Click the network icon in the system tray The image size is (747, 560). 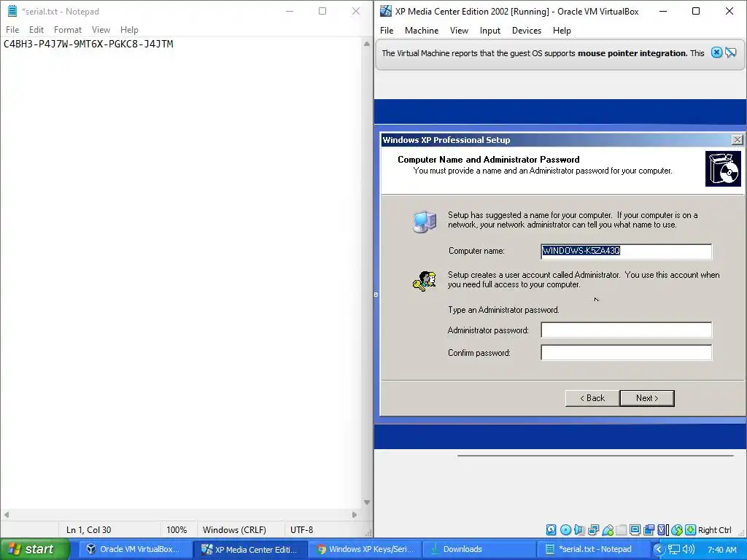[673, 549]
